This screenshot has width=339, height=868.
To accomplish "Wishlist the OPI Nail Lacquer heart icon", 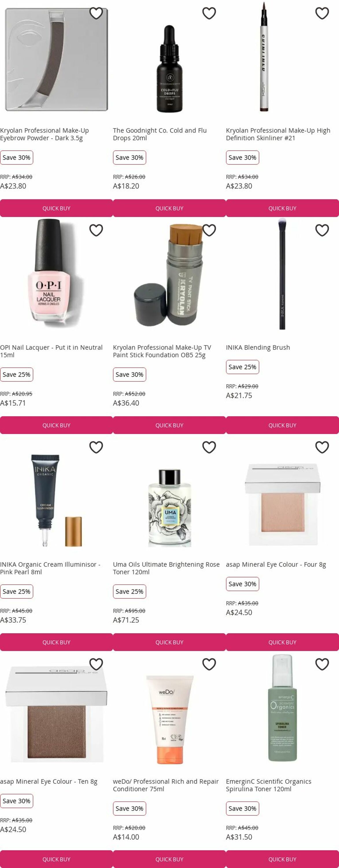I will (96, 230).
